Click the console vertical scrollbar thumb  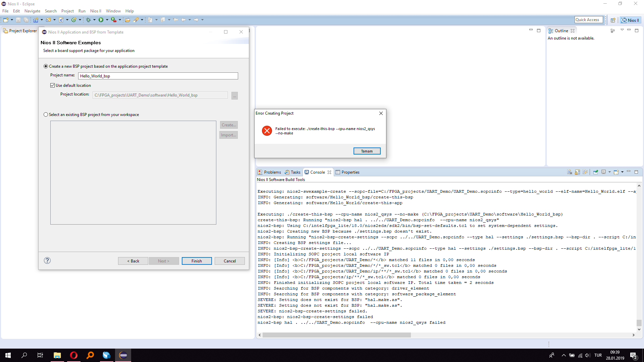click(x=639, y=323)
